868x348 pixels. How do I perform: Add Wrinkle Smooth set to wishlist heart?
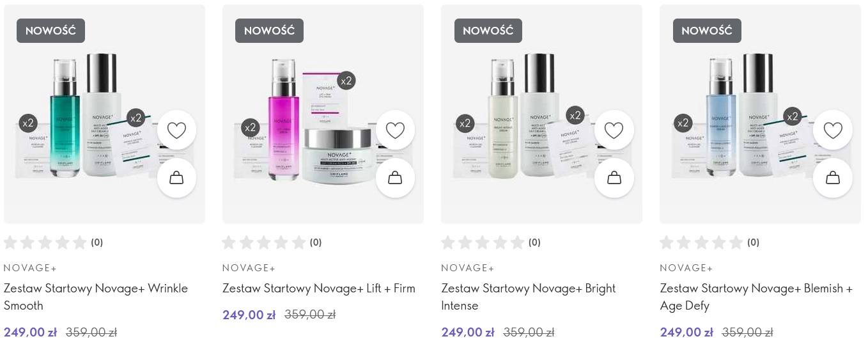point(176,130)
